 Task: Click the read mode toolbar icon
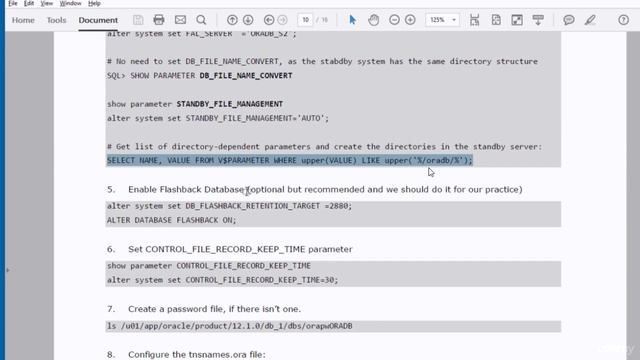pyautogui.click(x=538, y=20)
